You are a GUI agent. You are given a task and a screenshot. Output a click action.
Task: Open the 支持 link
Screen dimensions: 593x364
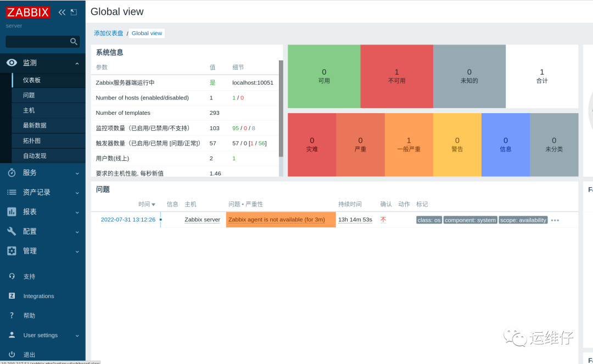click(29, 277)
